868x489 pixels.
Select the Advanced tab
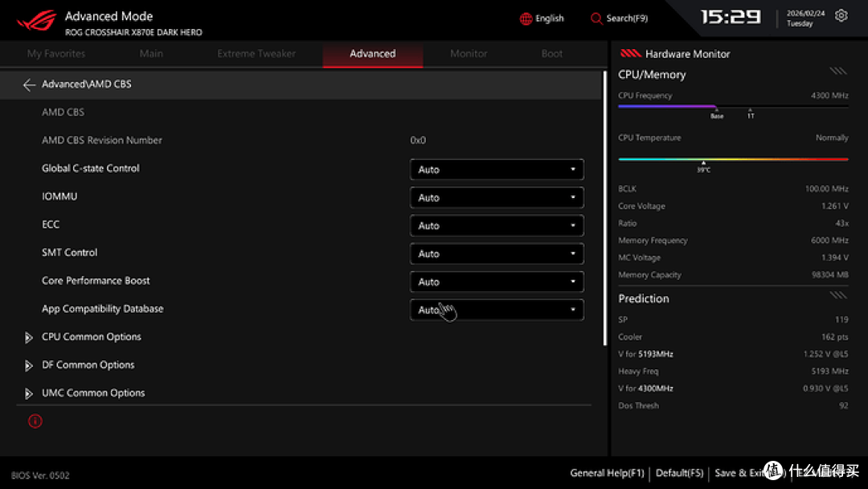[x=373, y=54]
